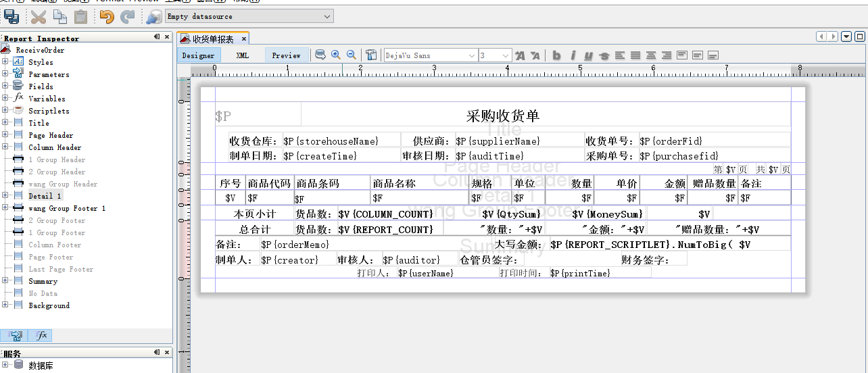
Task: Toggle the filter built-in parameters button
Action: [x=14, y=335]
